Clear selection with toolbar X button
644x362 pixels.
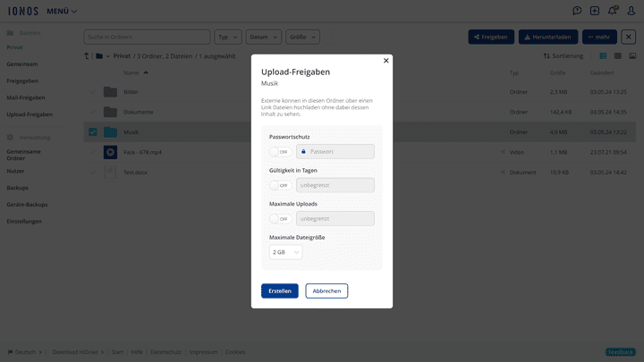tap(629, 37)
